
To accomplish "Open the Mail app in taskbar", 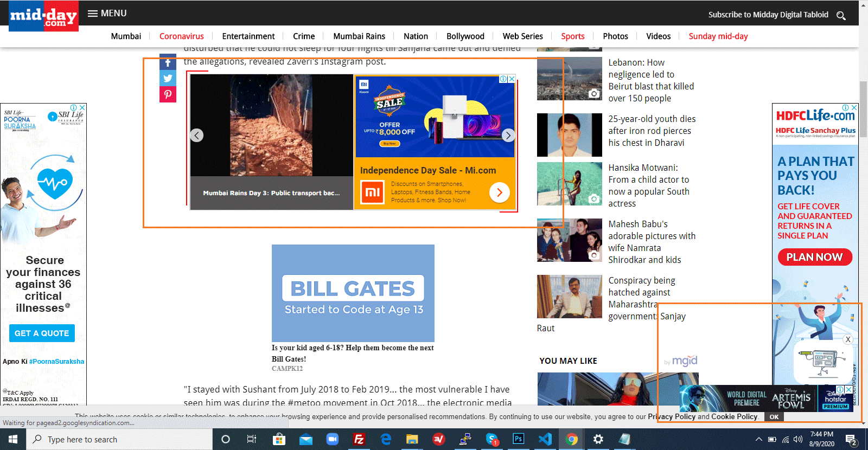I will [305, 439].
